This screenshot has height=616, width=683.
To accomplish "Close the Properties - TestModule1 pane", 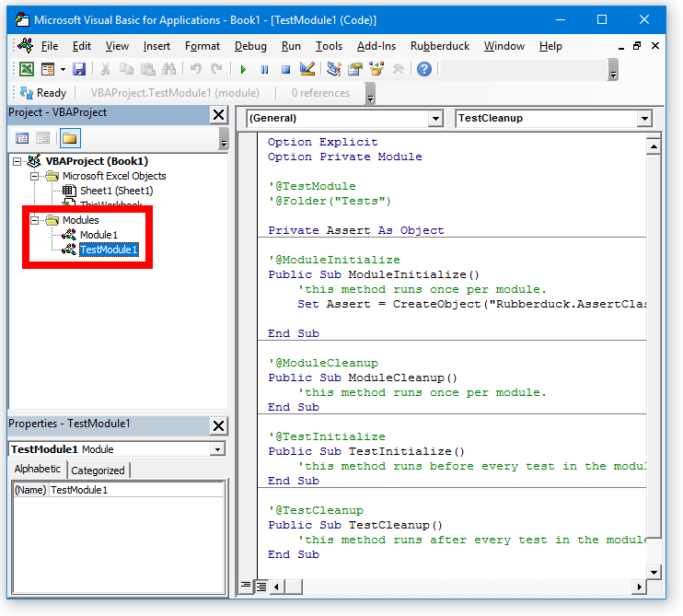I will (219, 425).
